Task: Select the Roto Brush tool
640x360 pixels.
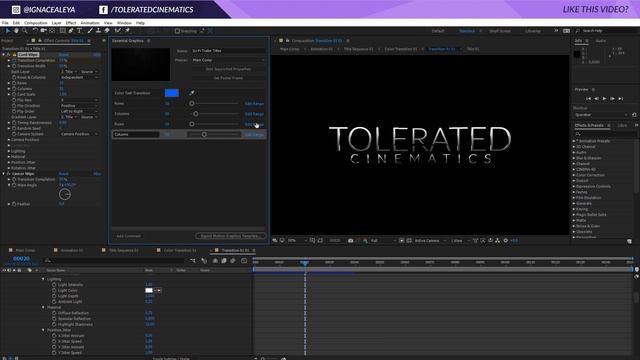Action: click(x=118, y=31)
